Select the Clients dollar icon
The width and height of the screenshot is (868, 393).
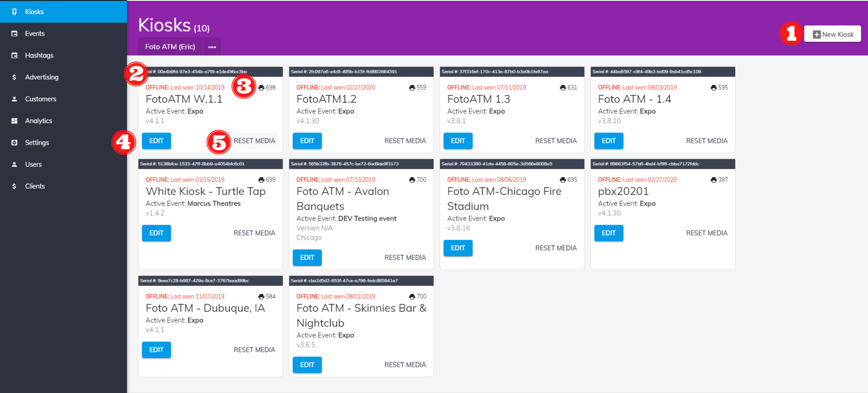(x=14, y=186)
